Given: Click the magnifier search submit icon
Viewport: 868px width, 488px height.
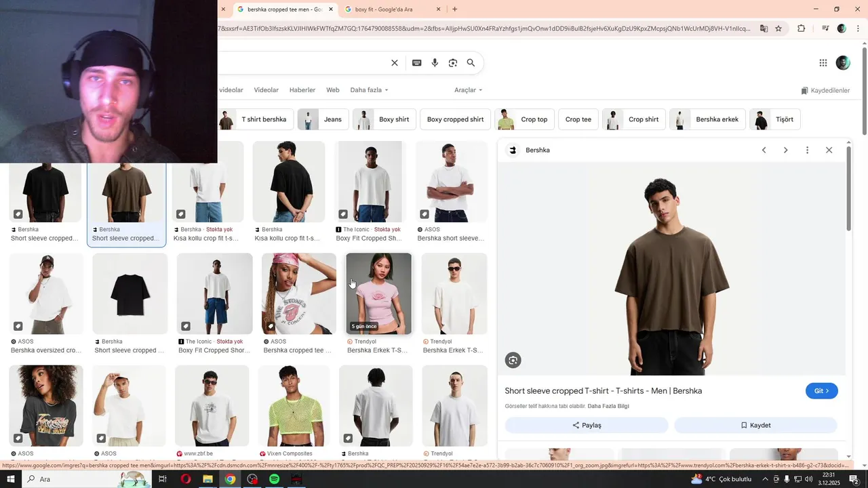Looking at the screenshot, I should (x=471, y=63).
